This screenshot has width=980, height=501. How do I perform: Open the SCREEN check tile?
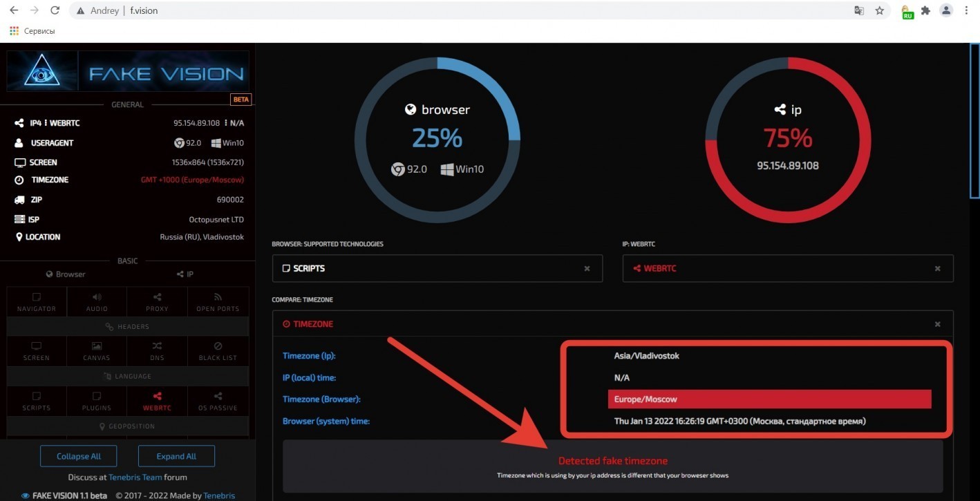point(37,351)
